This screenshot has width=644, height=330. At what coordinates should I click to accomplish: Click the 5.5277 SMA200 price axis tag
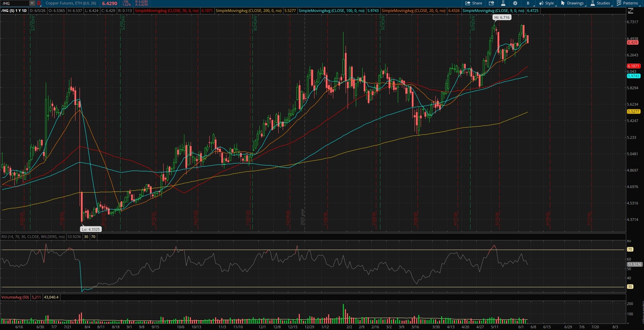(633, 111)
